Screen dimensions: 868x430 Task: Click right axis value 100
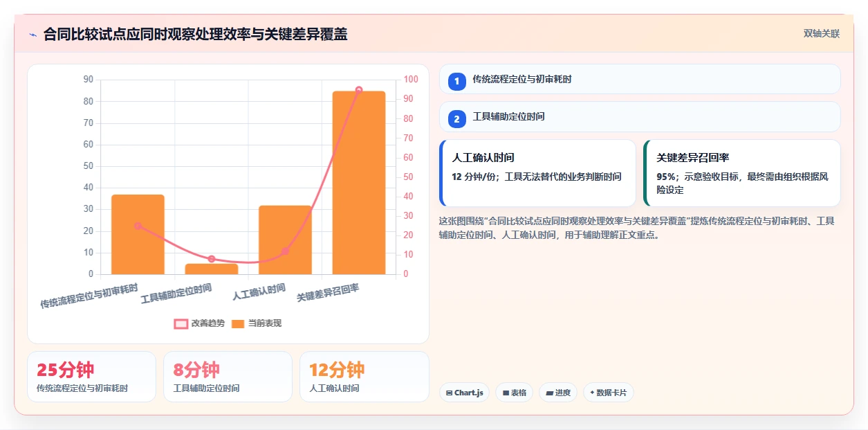411,80
